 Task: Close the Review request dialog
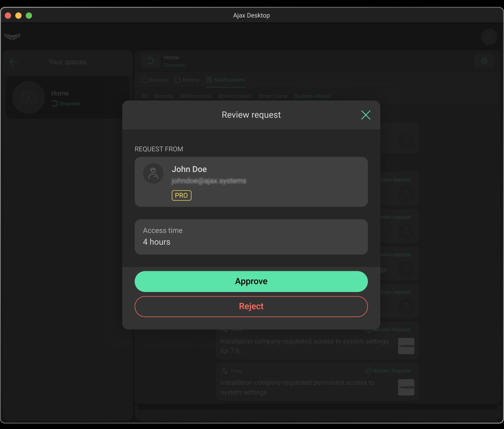pyautogui.click(x=366, y=115)
